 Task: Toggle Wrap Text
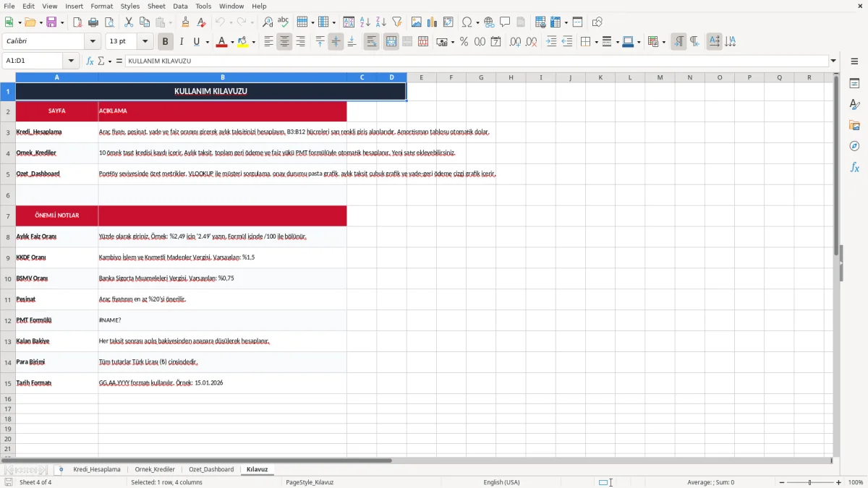[x=371, y=42]
